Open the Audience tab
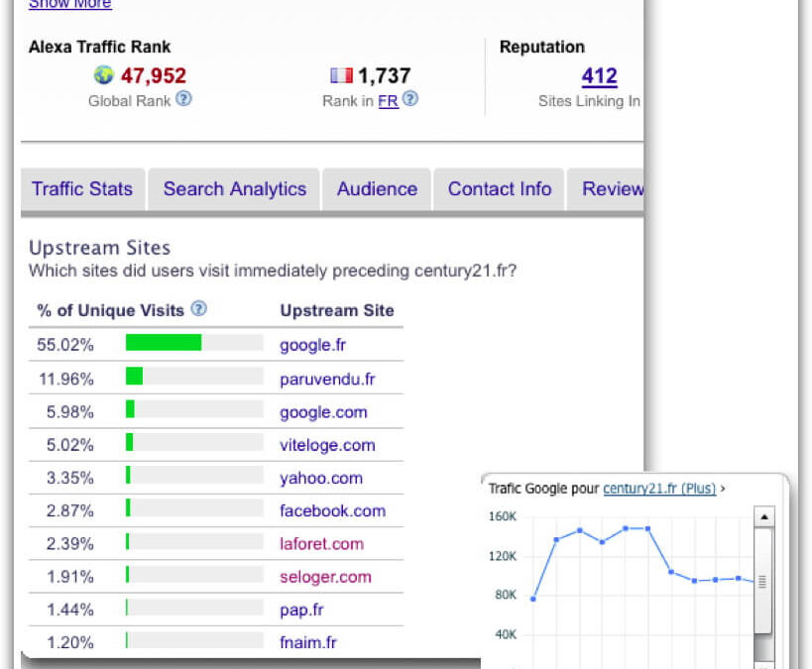Image resolution: width=812 pixels, height=669 pixels. [x=377, y=189]
